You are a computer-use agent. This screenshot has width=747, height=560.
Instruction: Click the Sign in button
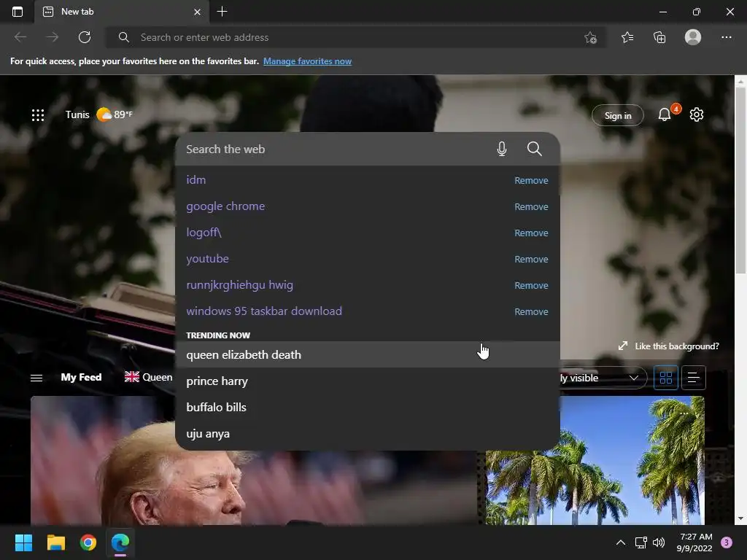point(617,115)
